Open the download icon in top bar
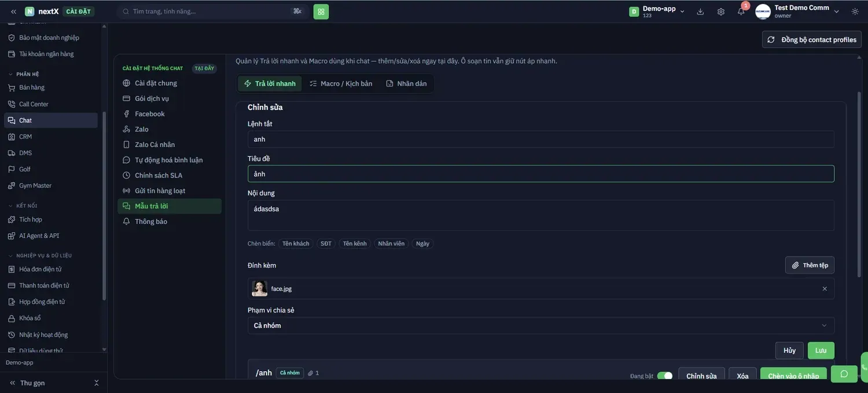The height and width of the screenshot is (393, 868). tap(700, 12)
